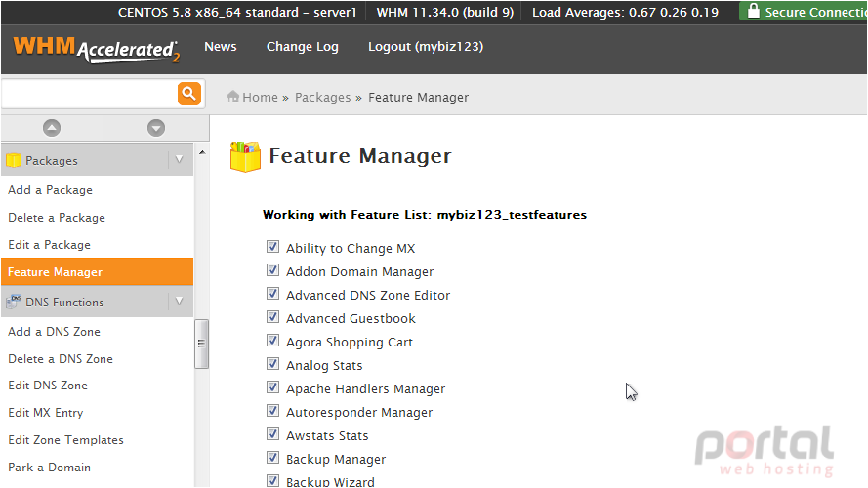This screenshot has width=868, height=488.
Task: Open Delete a Package
Action: [x=57, y=218]
